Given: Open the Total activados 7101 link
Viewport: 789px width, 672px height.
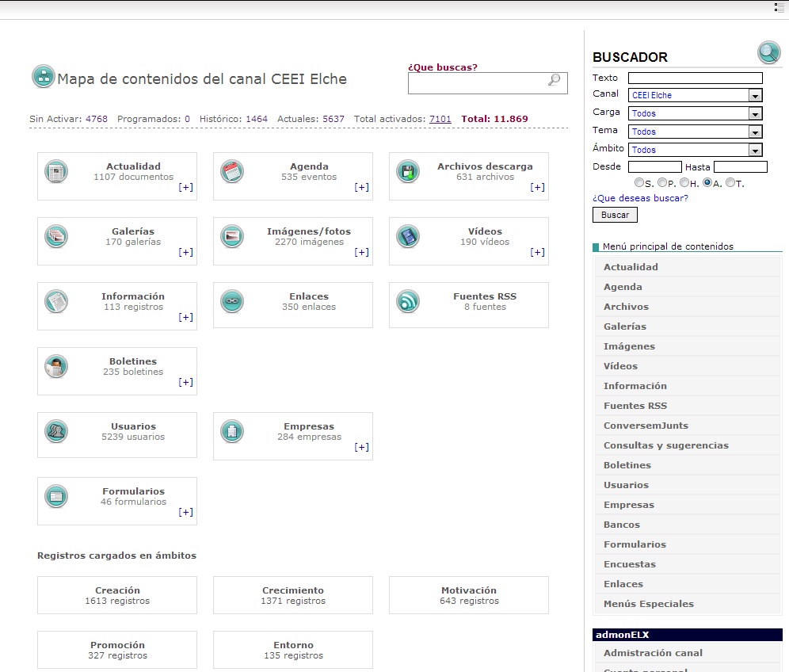Looking at the screenshot, I should click(x=440, y=119).
